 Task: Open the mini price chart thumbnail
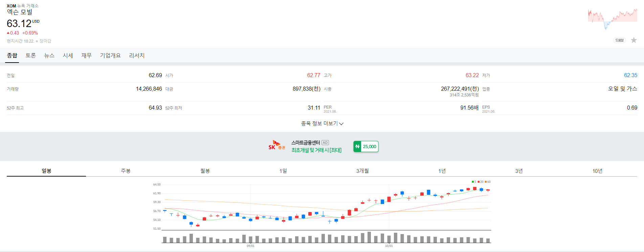(613, 19)
